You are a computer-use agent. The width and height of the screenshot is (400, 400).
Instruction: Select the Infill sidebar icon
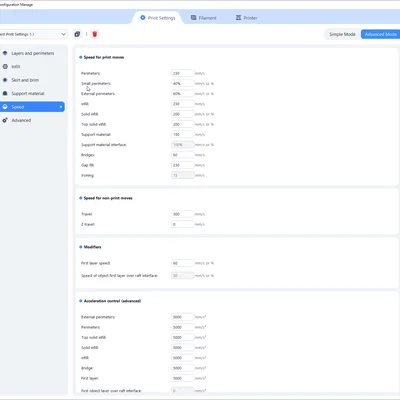[x=5, y=67]
